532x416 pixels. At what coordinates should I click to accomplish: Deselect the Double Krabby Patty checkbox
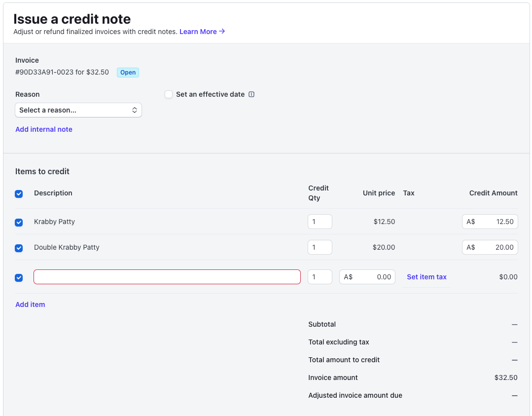[x=19, y=248]
